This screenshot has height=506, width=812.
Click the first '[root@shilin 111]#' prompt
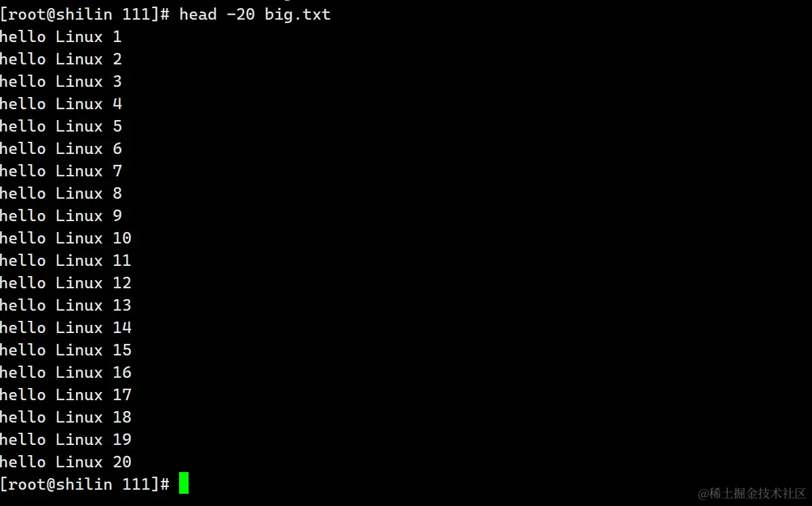point(84,14)
